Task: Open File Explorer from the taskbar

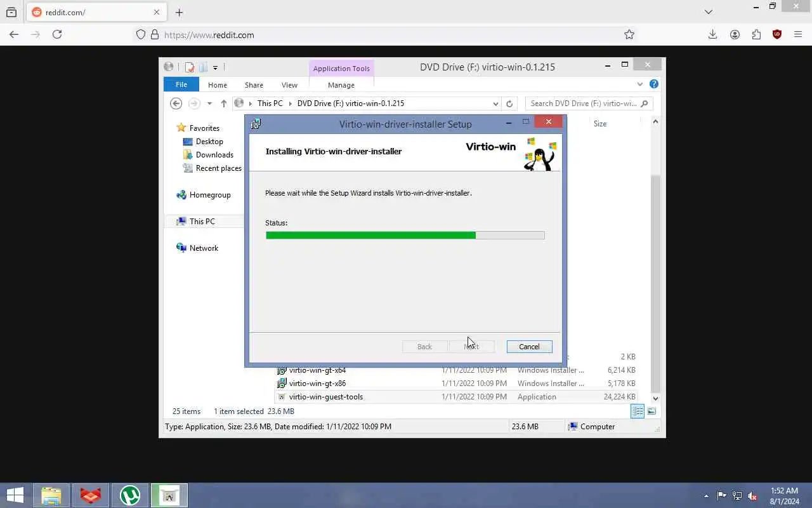Action: pos(51,495)
